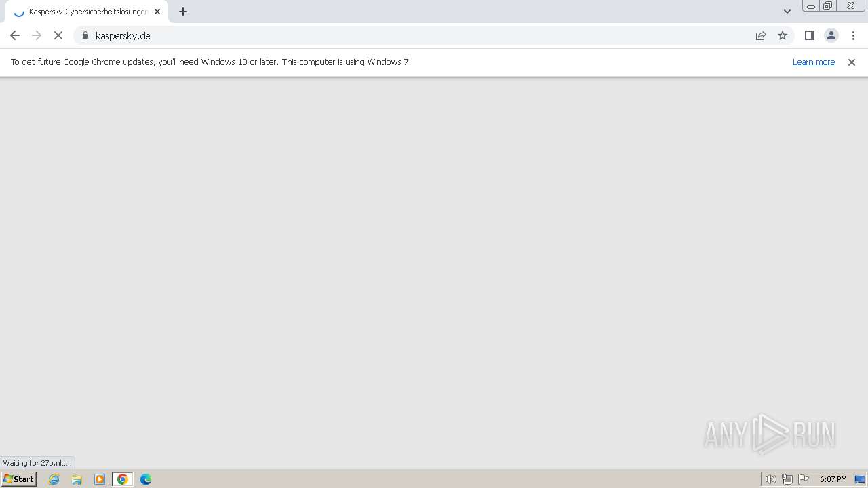This screenshot has height=488, width=868.
Task: Open the volume speaker tray icon
Action: click(x=771, y=479)
